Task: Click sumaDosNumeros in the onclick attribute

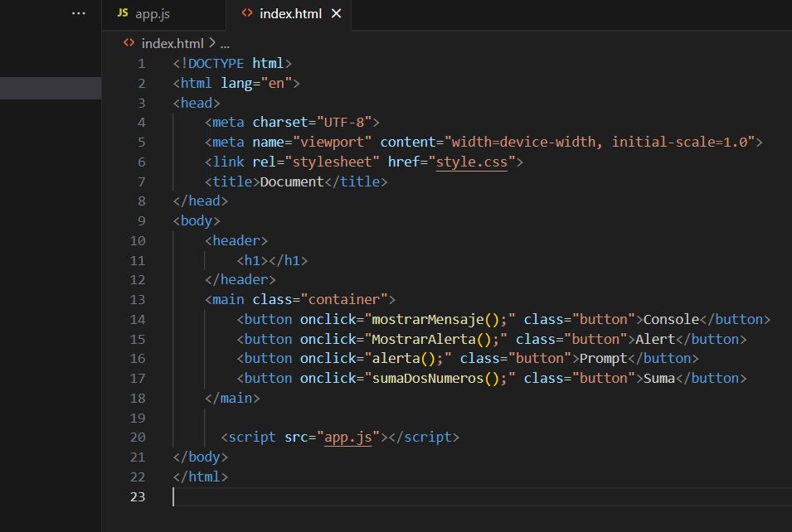Action: [x=428, y=379]
